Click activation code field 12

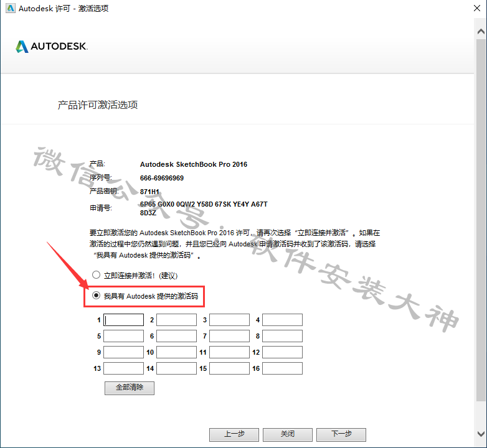[282, 352]
